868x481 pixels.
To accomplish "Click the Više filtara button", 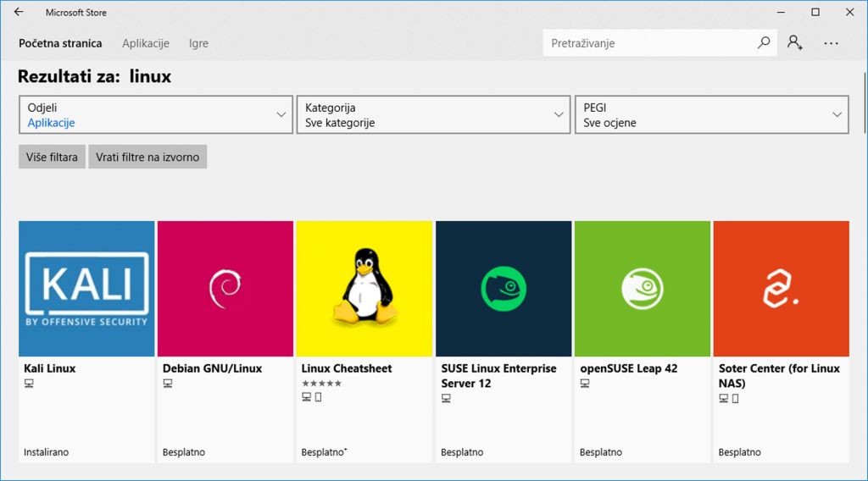I will pos(52,157).
